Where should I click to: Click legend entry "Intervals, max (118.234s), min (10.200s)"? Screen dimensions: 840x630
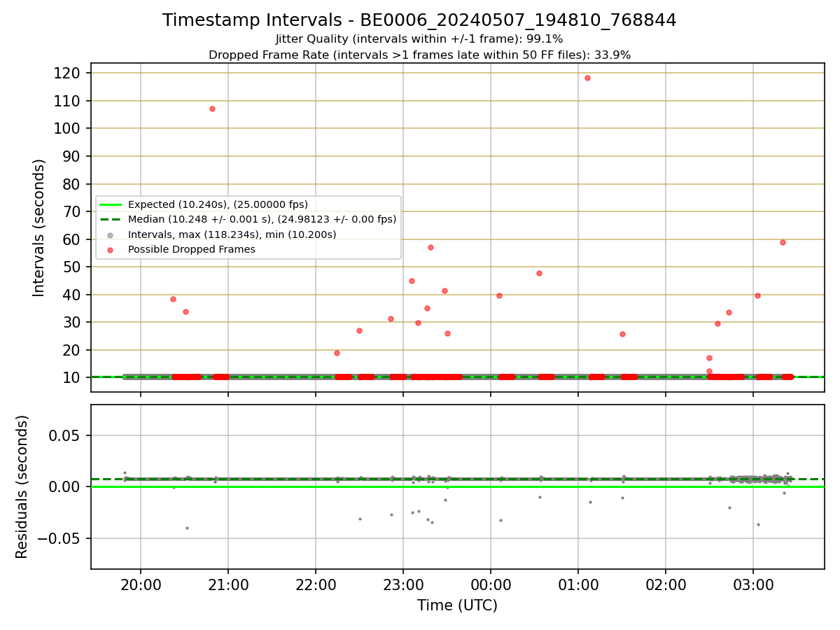[x=232, y=234]
